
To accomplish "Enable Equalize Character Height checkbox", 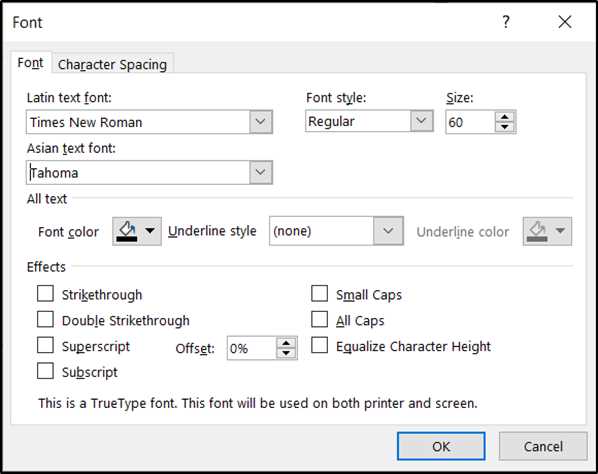I will 320,345.
